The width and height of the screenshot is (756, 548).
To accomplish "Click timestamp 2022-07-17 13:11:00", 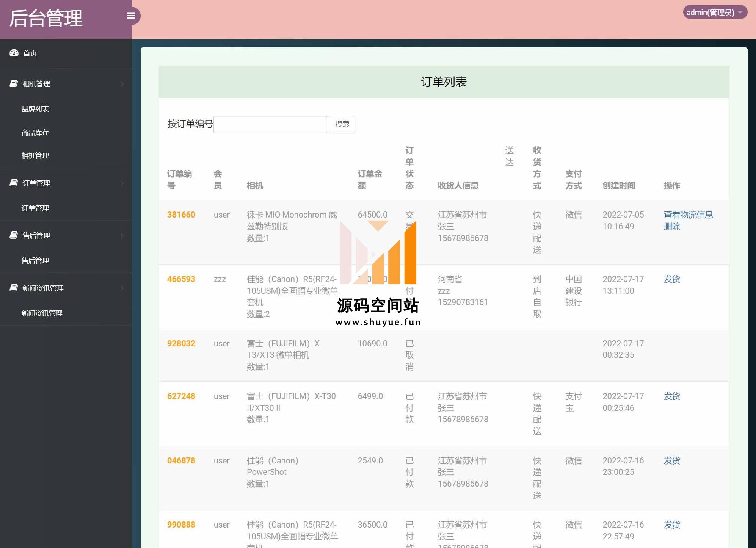I will click(623, 285).
